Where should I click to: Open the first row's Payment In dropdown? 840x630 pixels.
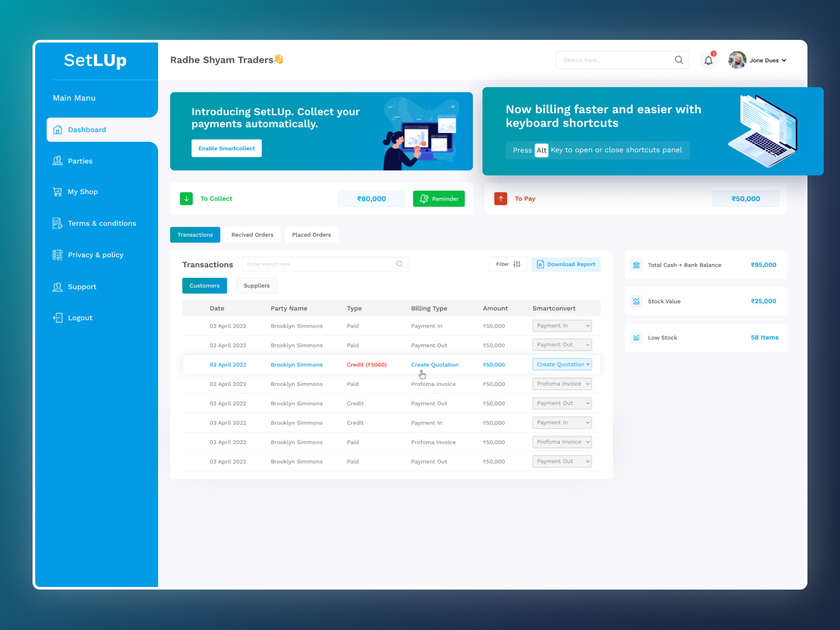click(562, 325)
